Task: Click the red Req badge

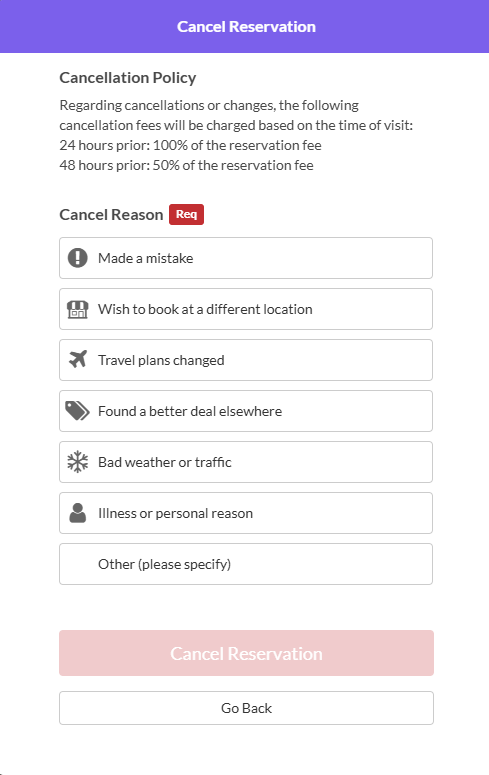Action: (186, 215)
